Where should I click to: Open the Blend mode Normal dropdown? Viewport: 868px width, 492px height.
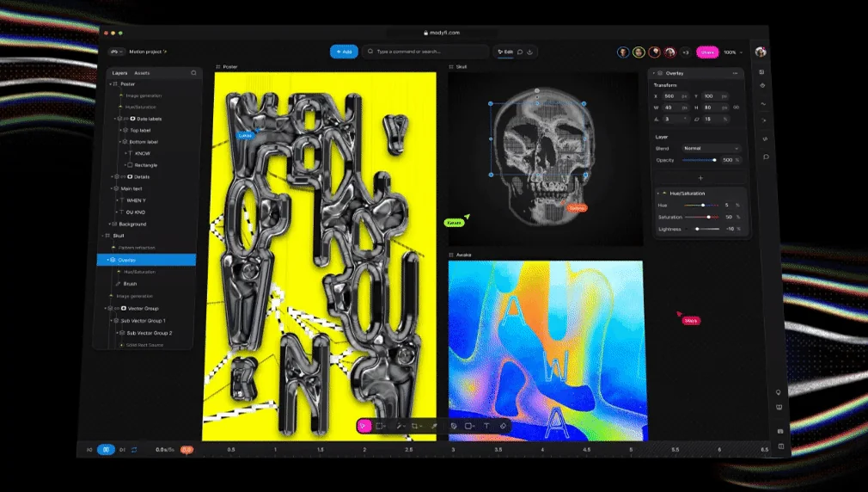[711, 148]
